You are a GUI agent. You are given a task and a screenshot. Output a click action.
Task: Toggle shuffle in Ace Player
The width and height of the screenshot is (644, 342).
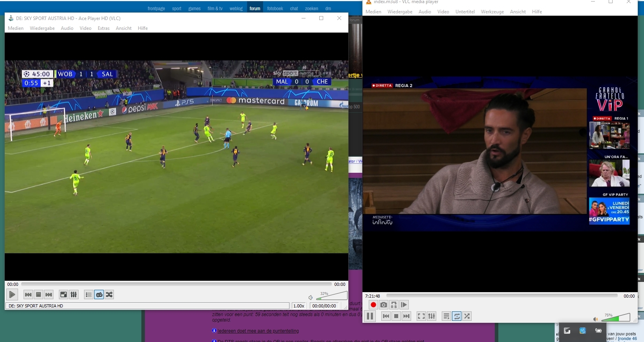[x=109, y=294]
